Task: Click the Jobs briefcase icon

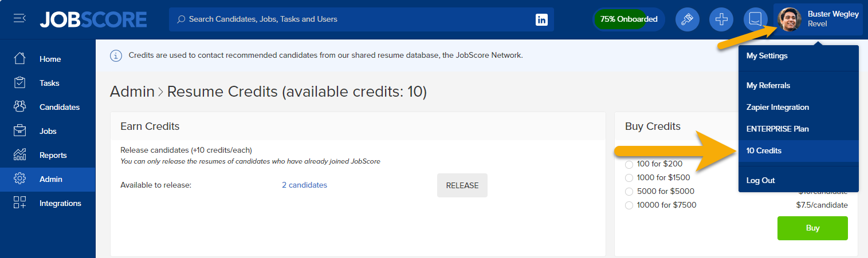Action: (19, 130)
